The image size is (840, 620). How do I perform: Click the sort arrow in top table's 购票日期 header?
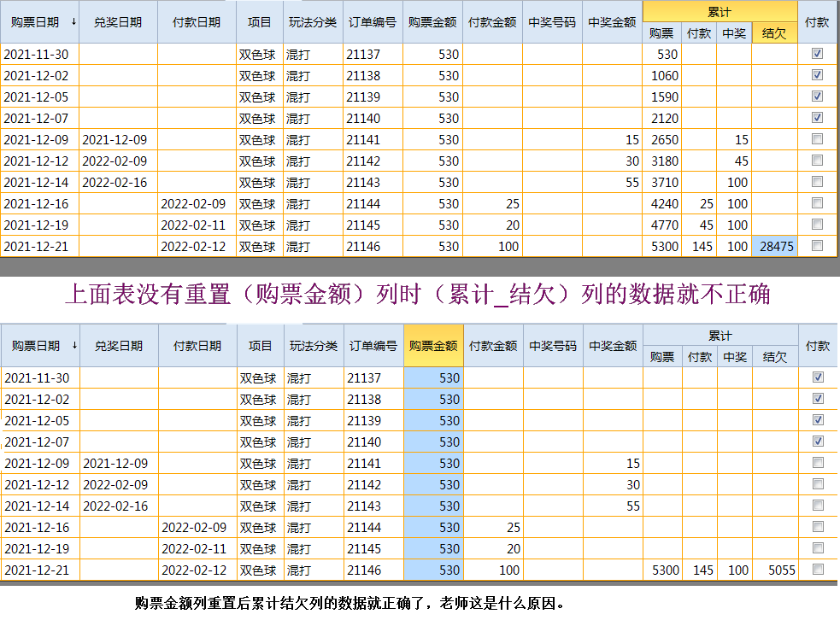pos(74,22)
